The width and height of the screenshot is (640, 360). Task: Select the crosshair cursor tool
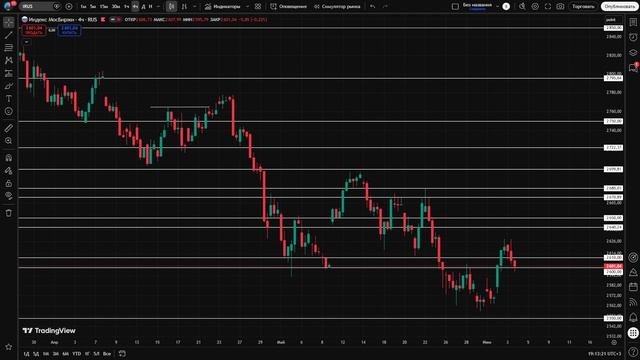[9, 22]
